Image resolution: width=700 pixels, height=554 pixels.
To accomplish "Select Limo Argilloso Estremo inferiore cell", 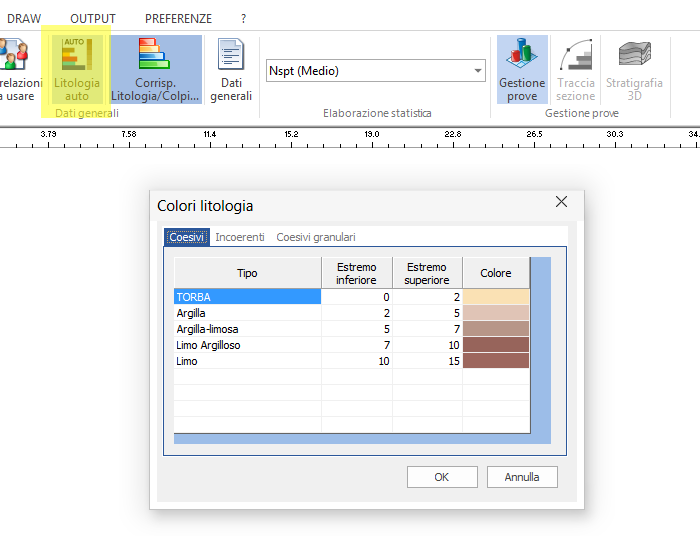I will 357,345.
